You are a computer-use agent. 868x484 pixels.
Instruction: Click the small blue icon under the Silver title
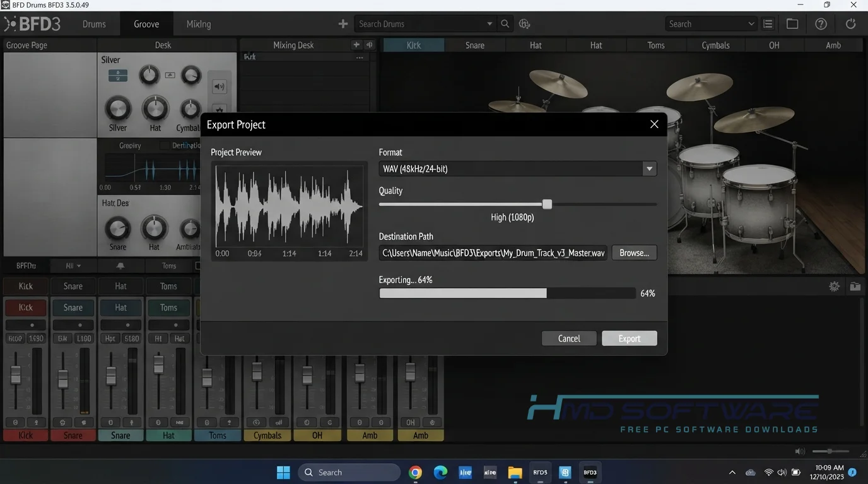pyautogui.click(x=118, y=76)
